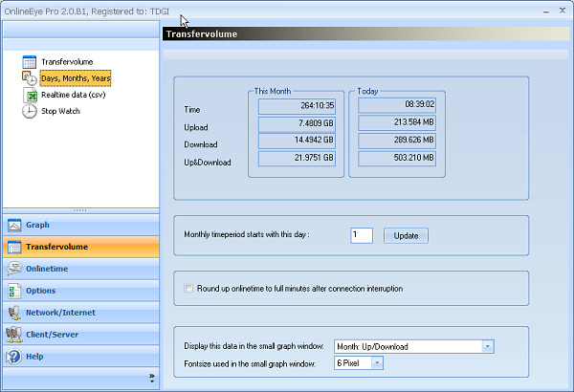The width and height of the screenshot is (574, 392).
Task: Click the Stop Watch clock icon
Action: click(30, 111)
